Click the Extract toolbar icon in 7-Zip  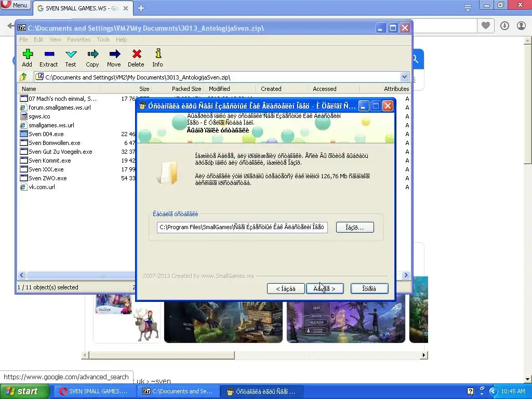pos(49,58)
